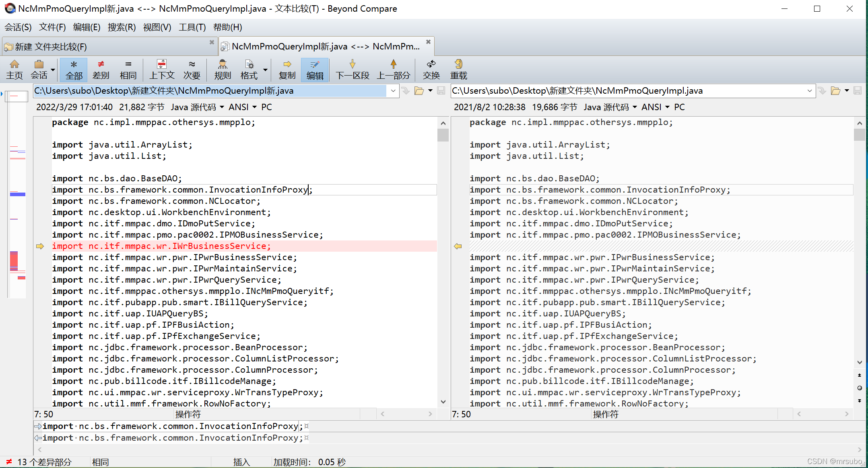Open the 搜索(R) menu

[x=122, y=27]
